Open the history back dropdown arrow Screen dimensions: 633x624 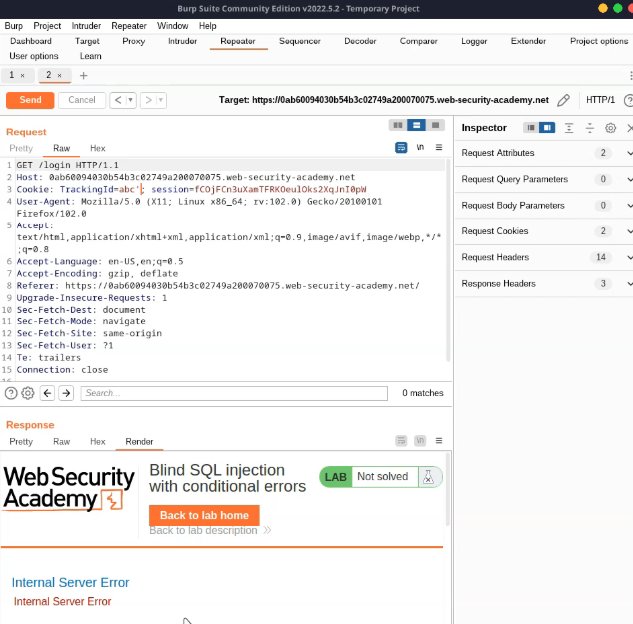coord(129,100)
